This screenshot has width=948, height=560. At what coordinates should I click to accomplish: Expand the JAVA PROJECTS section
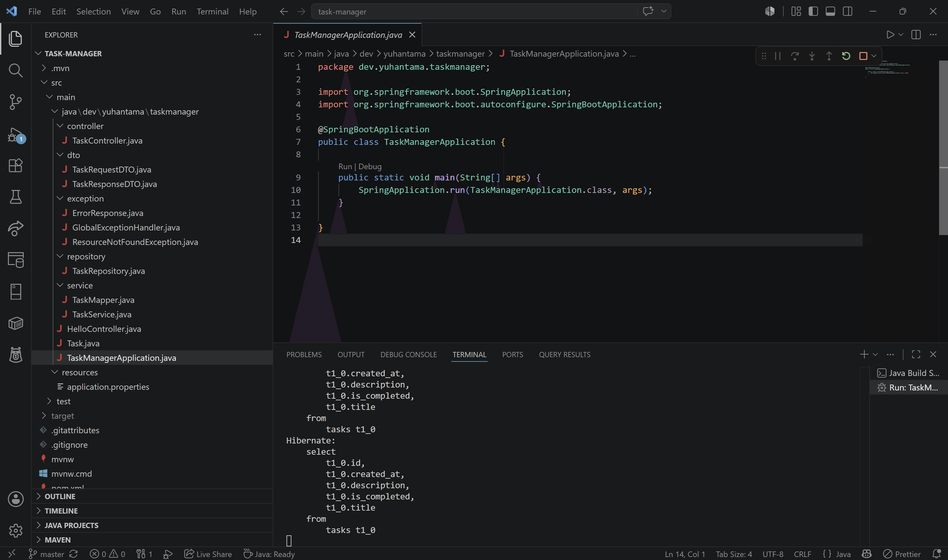(x=152, y=525)
